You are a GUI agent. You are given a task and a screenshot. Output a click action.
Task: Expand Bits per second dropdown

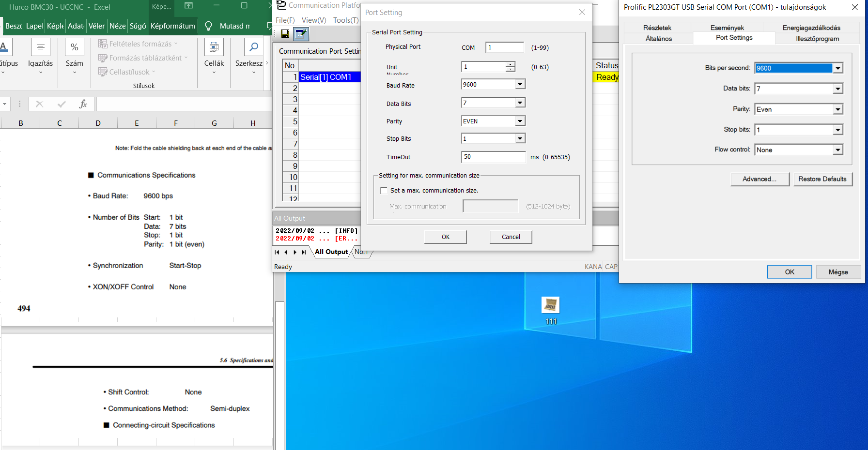click(x=838, y=68)
